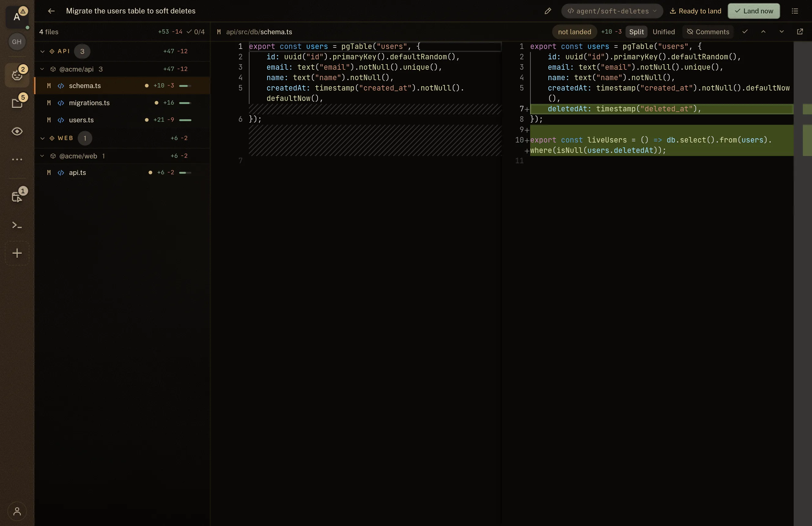Click the pencil edit title icon
This screenshot has width=812, height=526.
pyautogui.click(x=548, y=11)
